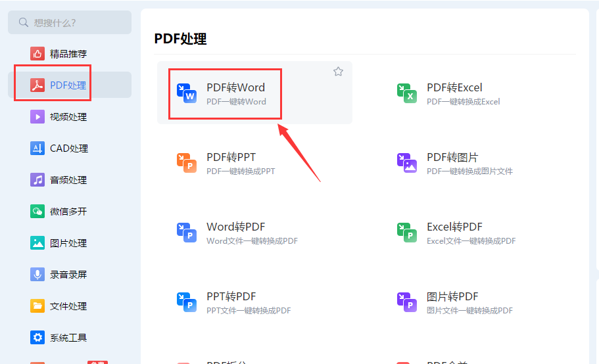This screenshot has height=364, width=599.
Task: Open the 系统工具 category
Action: [x=68, y=338]
